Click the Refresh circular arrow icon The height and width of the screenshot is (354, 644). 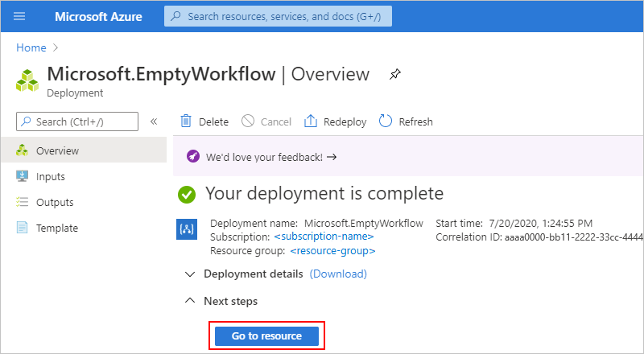(x=386, y=121)
